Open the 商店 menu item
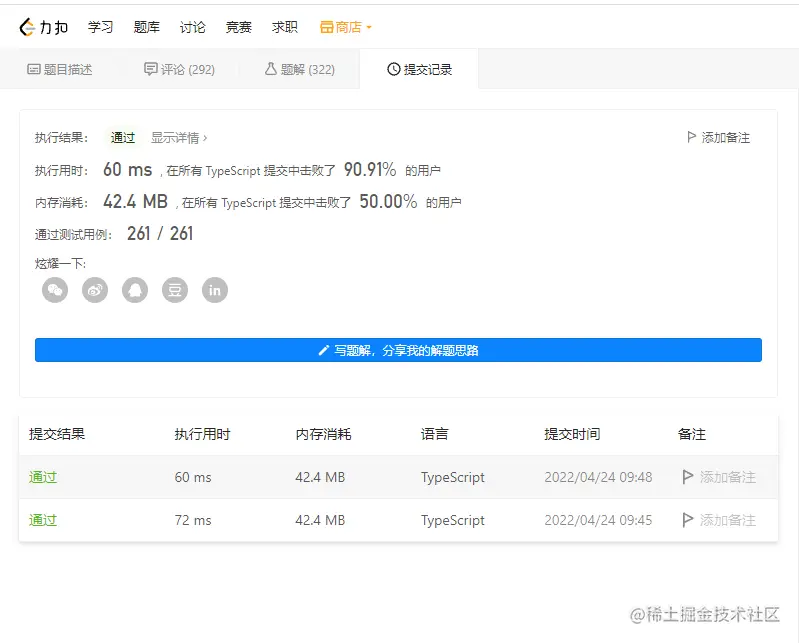This screenshot has height=643, width=799. 345,27
